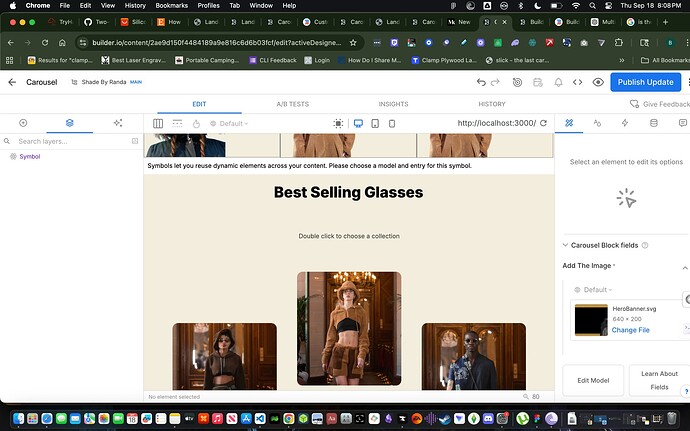This screenshot has height=431, width=690.
Task: Click the Publish Update button
Action: click(x=645, y=82)
